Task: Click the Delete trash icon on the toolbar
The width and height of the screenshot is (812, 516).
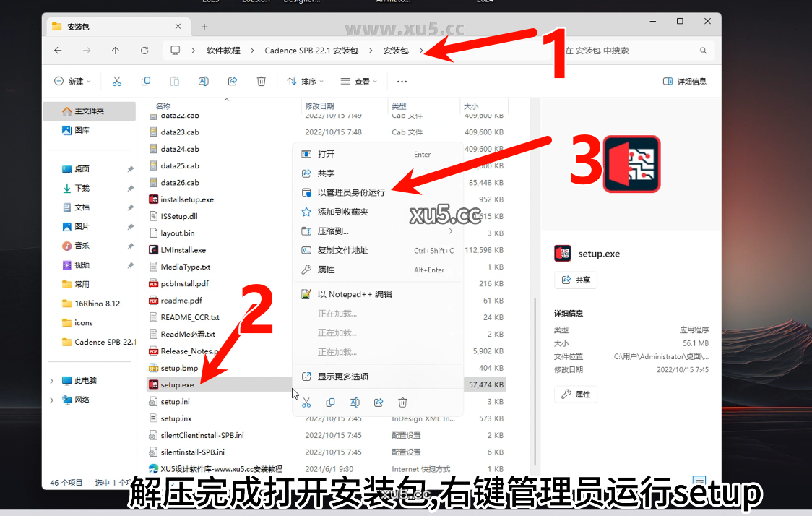Action: 261,81
